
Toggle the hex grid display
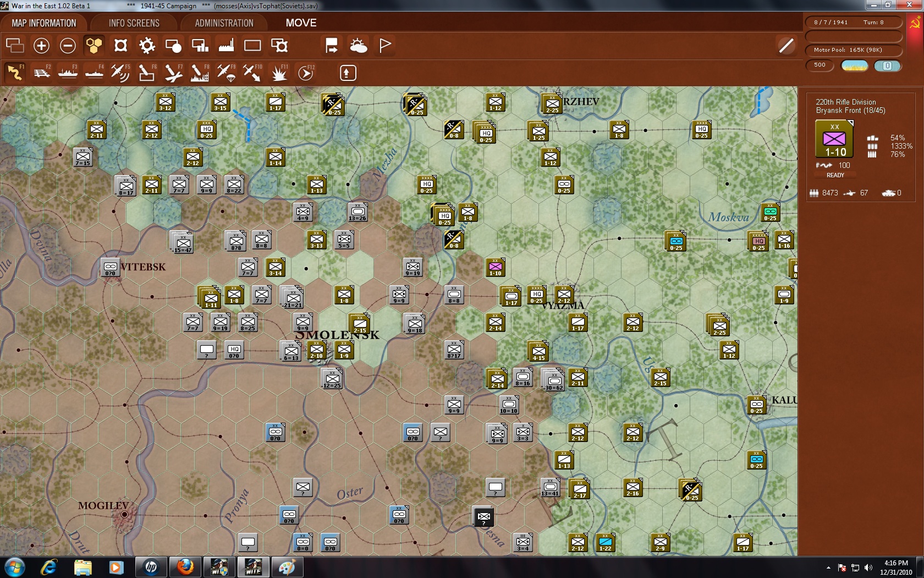94,46
